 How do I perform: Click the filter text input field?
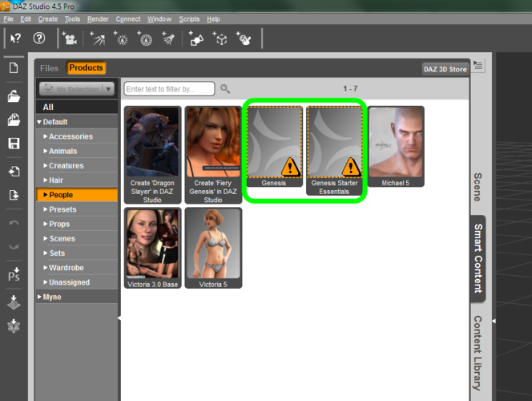coord(169,89)
